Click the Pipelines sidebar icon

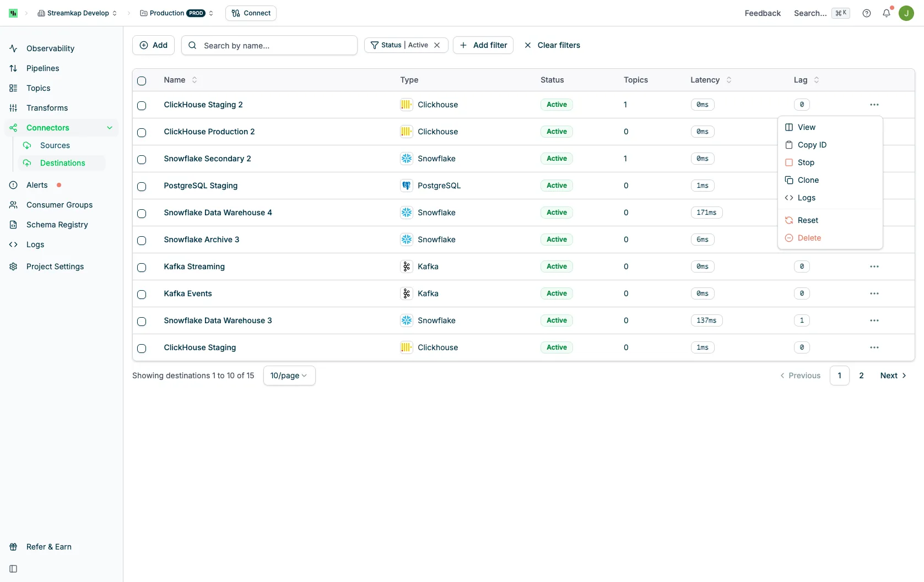pos(13,68)
